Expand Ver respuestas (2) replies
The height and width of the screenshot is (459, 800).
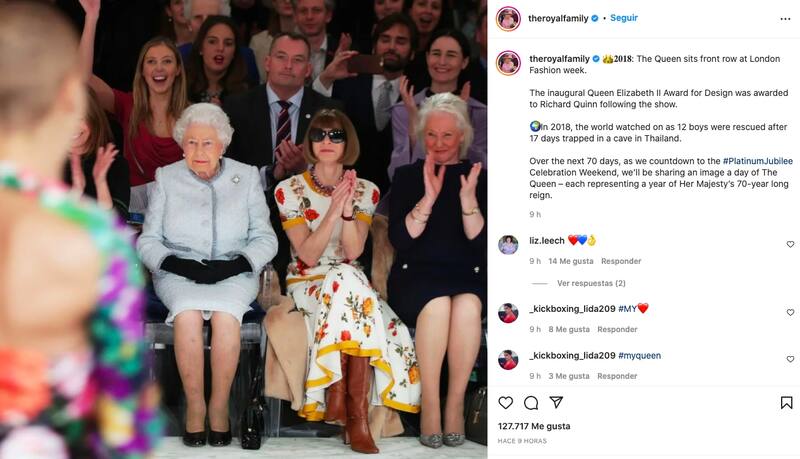[591, 283]
